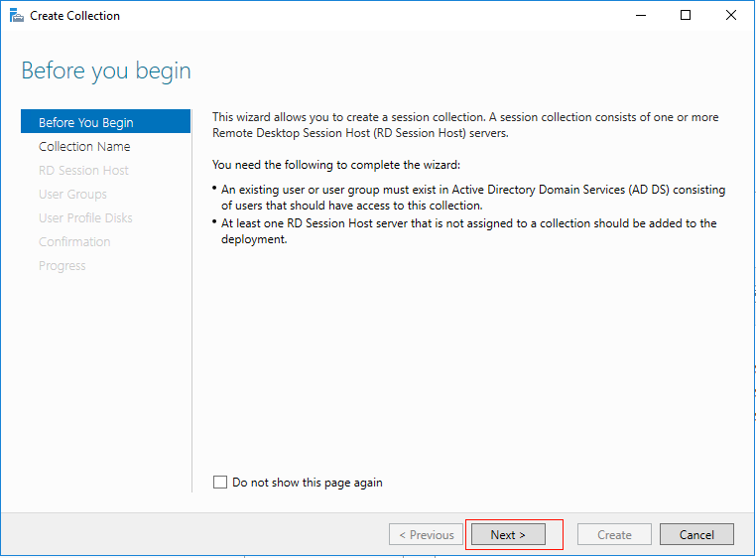Enable 'Do not show this page again'
Image resolution: width=756 pixels, height=558 pixels.
pos(220,483)
